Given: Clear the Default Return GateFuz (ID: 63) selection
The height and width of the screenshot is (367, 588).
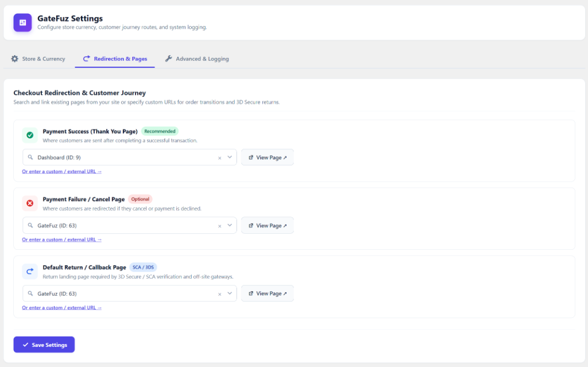Looking at the screenshot, I should (220, 294).
